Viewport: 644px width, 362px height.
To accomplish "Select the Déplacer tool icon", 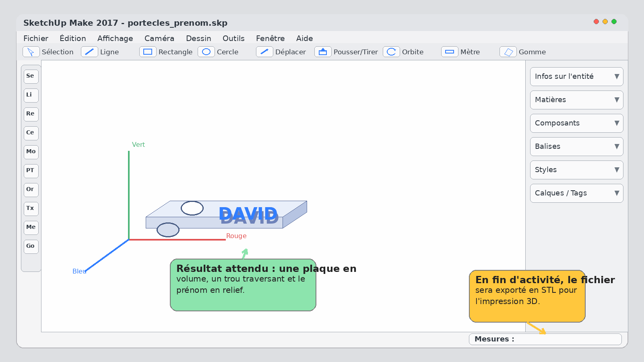I will 264,52.
